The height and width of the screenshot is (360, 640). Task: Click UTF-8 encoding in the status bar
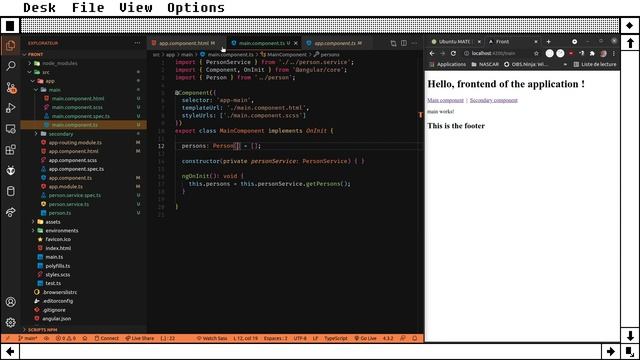click(300, 338)
